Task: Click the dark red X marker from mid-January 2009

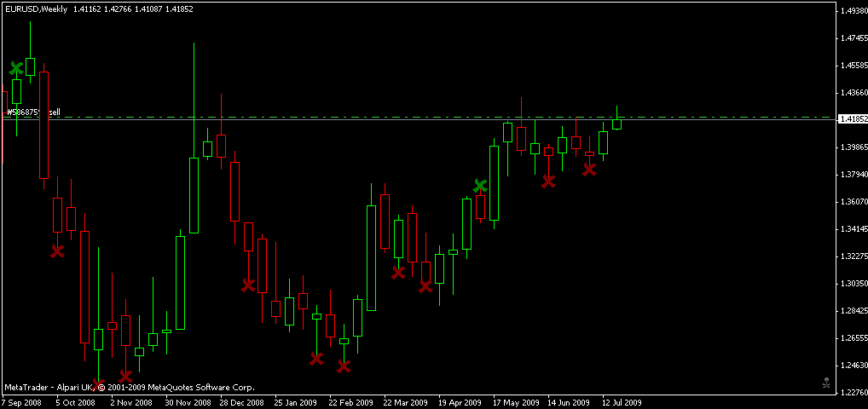Action: [248, 285]
